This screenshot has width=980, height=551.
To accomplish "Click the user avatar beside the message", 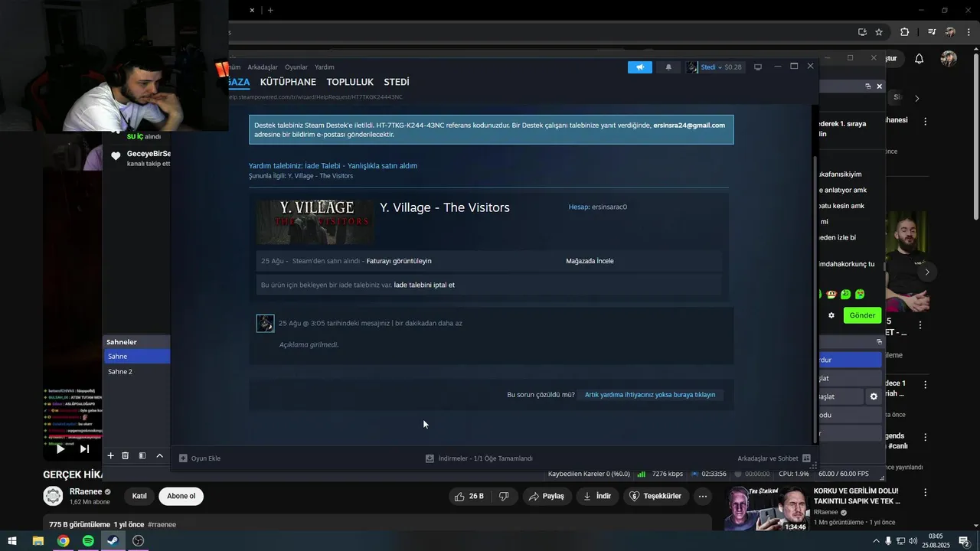I will pos(265,323).
